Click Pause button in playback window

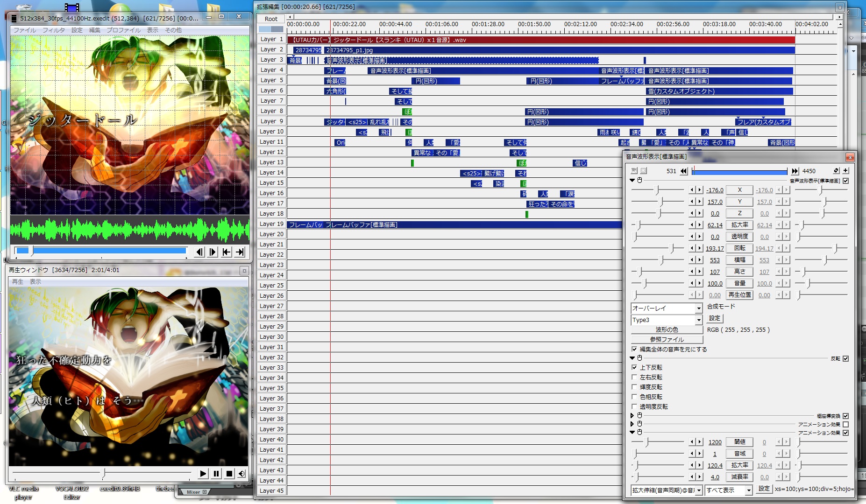(216, 474)
